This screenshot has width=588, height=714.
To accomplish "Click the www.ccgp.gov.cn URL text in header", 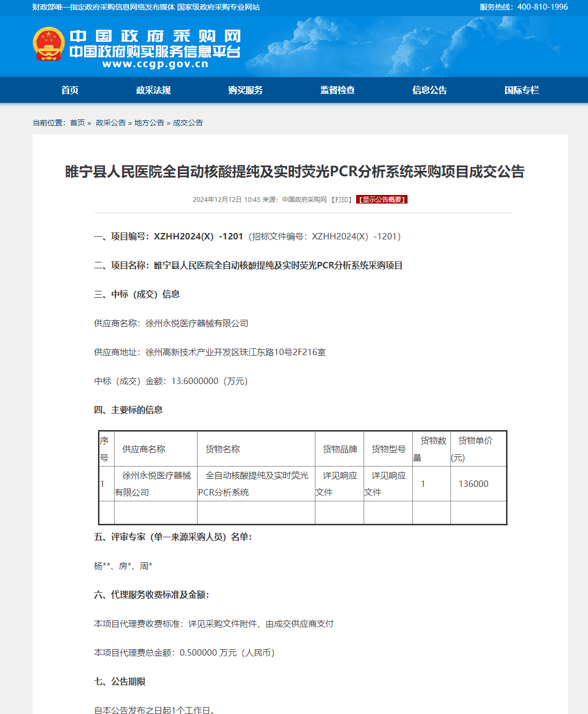I will 155,64.
